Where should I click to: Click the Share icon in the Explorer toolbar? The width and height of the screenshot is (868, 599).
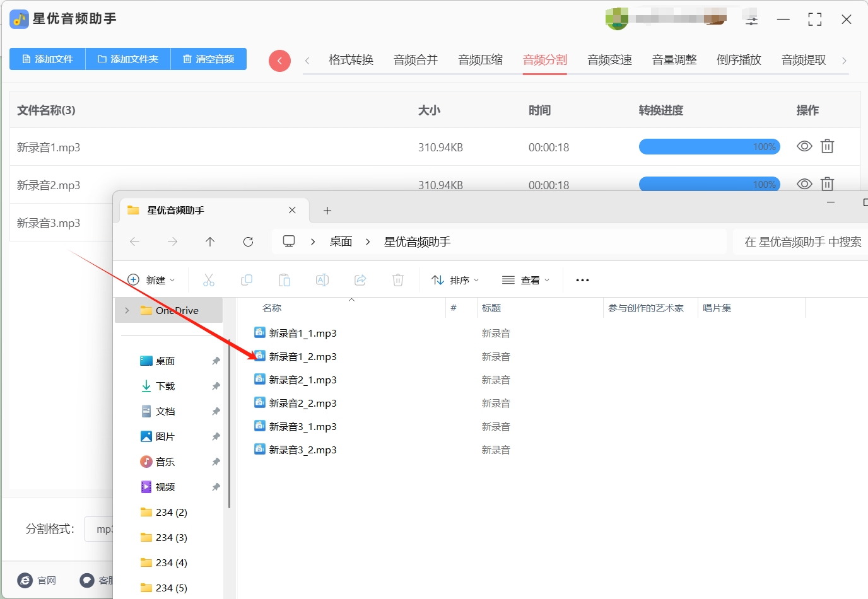360,280
